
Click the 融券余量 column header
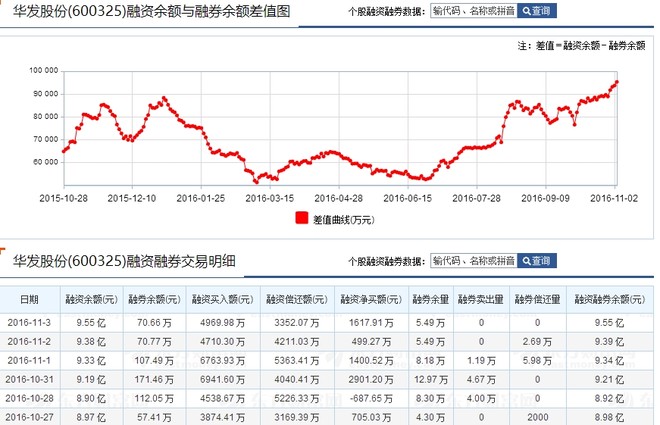pyautogui.click(x=431, y=299)
